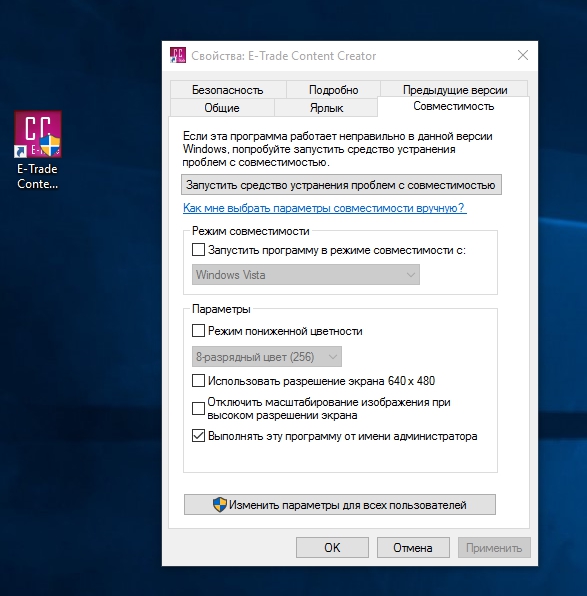Switch to the Безопасность tab

pyautogui.click(x=228, y=90)
